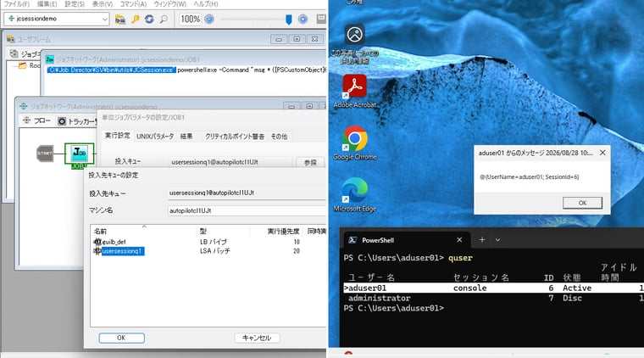Expand the terminal profile dropdown
644x358 pixels.
tap(497, 239)
